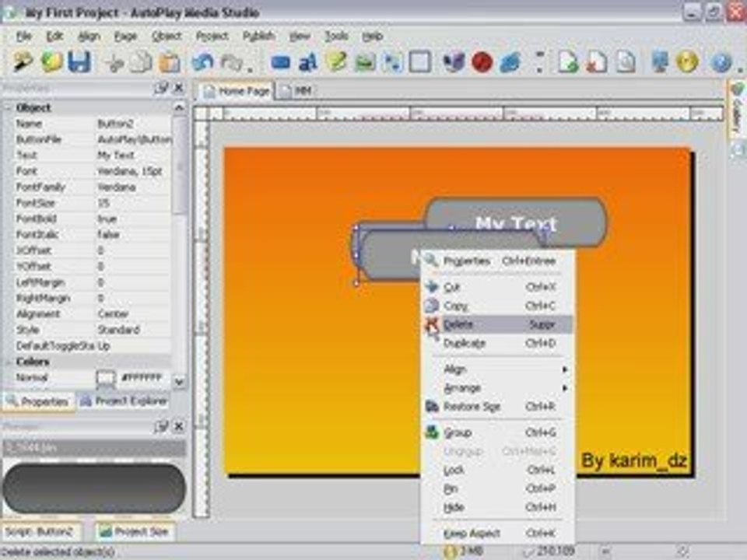Image resolution: width=747 pixels, height=560 pixels.
Task: Click the properties list scroll down arrow
Action: (x=179, y=381)
